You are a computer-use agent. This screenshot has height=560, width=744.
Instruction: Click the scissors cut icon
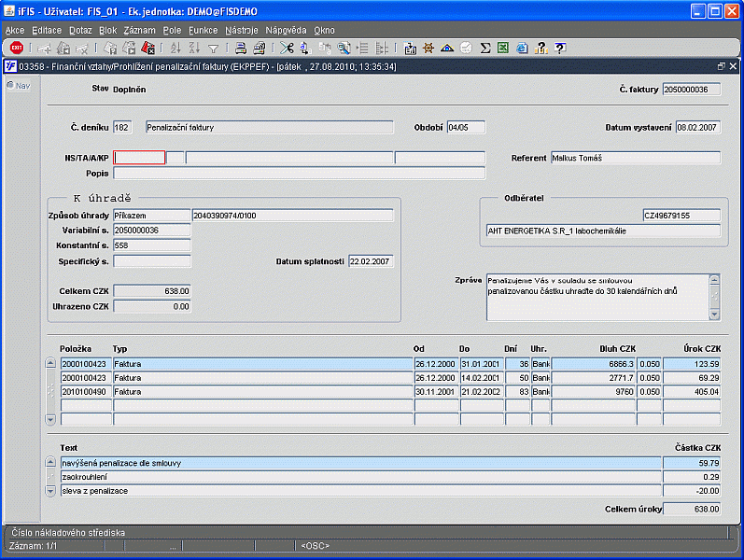287,48
